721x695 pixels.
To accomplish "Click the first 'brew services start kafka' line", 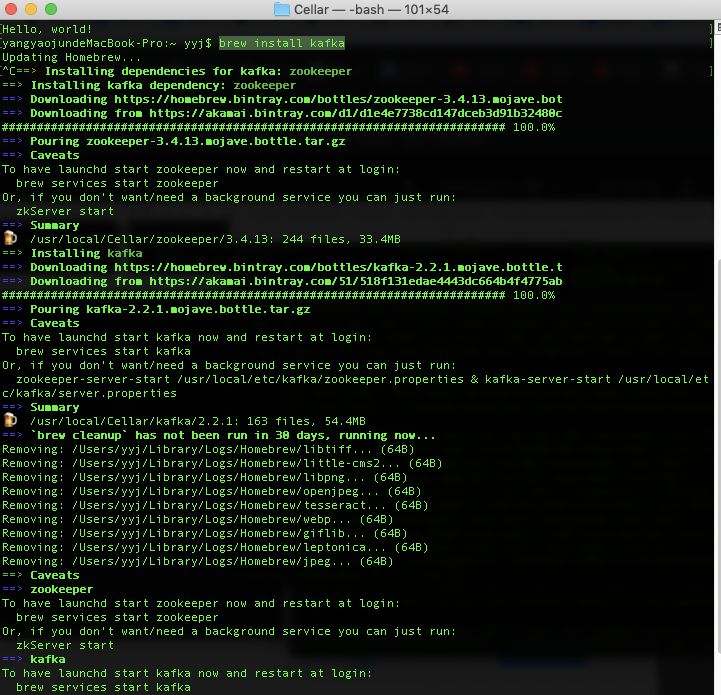I will (x=103, y=351).
